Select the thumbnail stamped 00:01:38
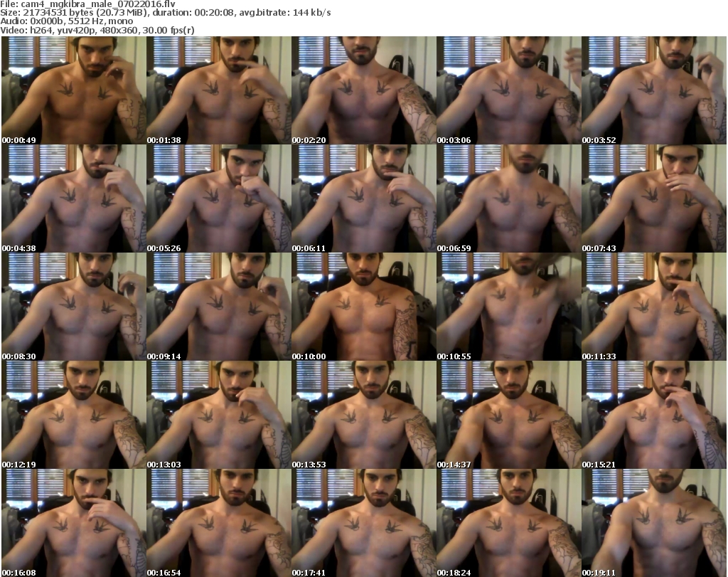The image size is (728, 577). coord(219,90)
